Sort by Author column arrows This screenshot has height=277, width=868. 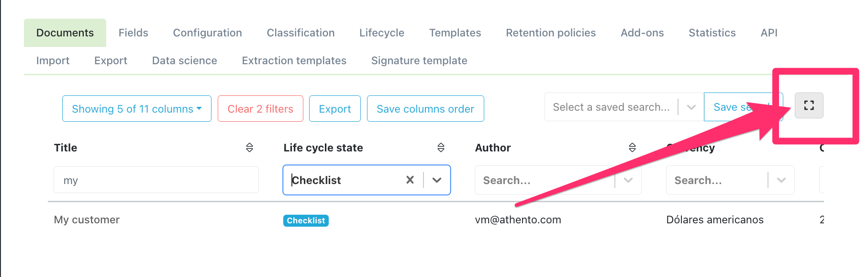pyautogui.click(x=632, y=148)
